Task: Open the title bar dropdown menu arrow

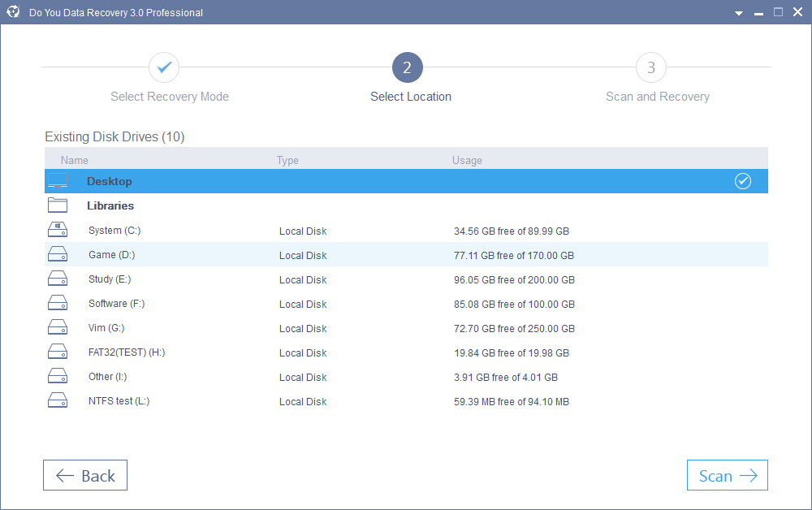Action: click(739, 13)
